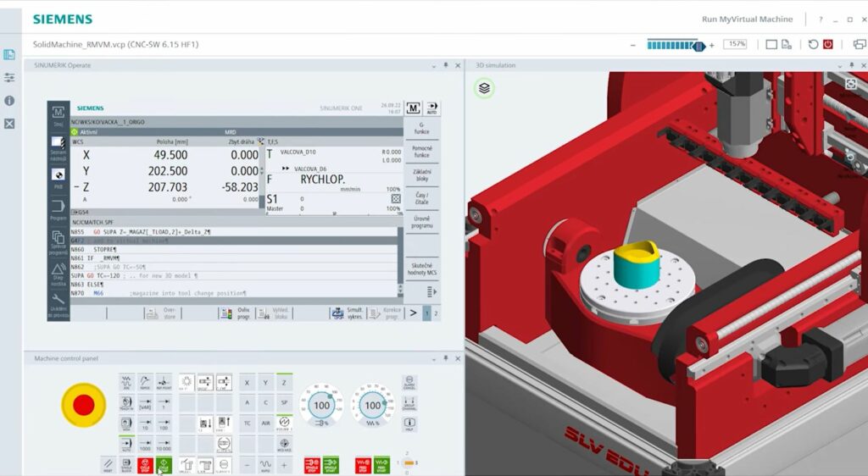Select the Z axis key
The width and height of the screenshot is (868, 476).
(x=284, y=382)
